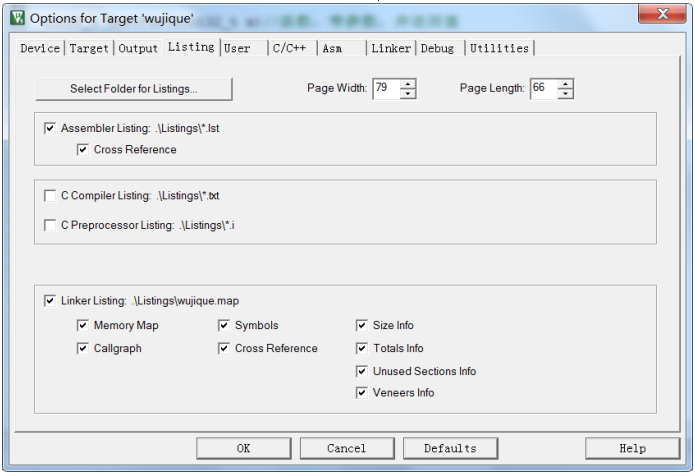
Task: Disable the Size Info checkbox
Action: point(362,325)
